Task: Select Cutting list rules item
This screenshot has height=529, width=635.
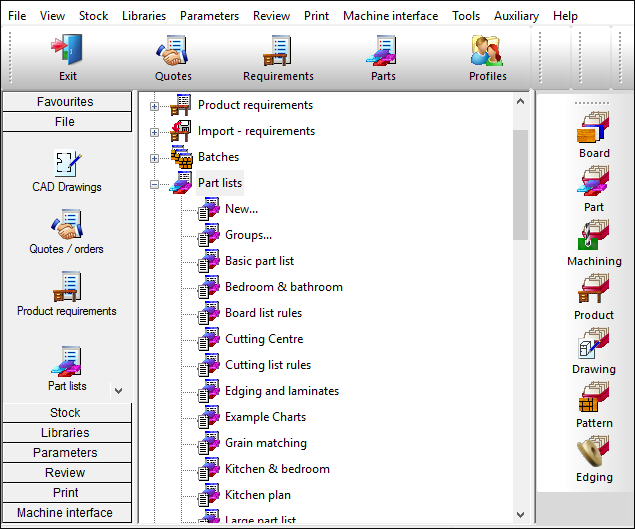Action: click(x=268, y=365)
